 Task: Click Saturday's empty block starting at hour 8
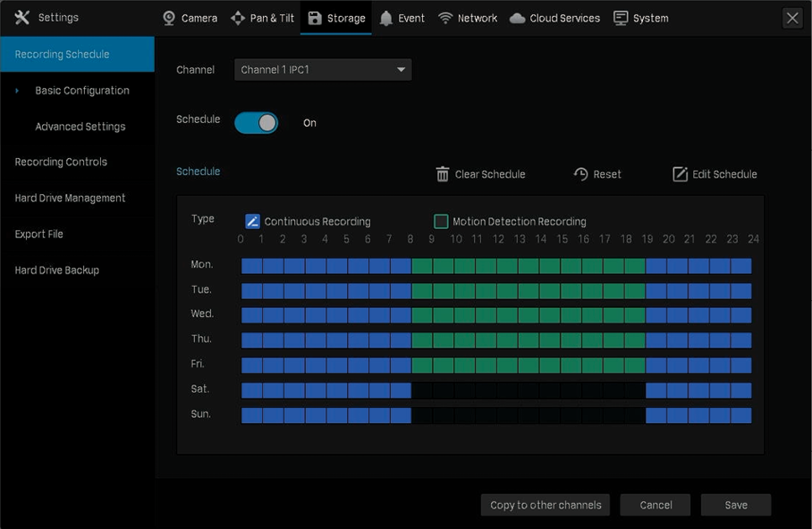point(422,390)
